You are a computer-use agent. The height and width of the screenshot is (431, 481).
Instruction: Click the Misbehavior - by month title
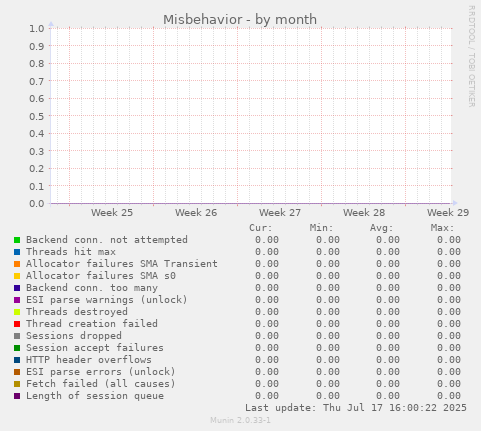240,20
